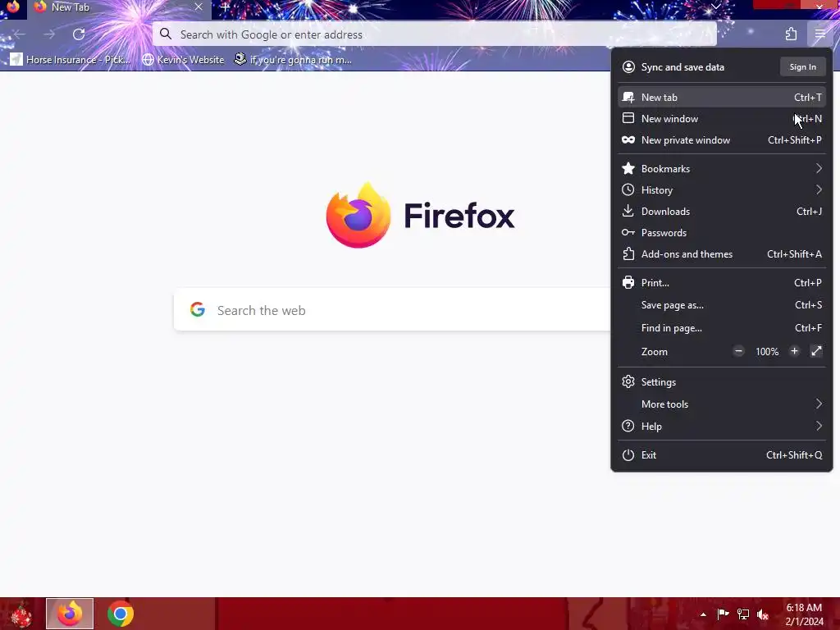
Task: Open Horse Insurance bookmark
Action: pyautogui.click(x=71, y=59)
